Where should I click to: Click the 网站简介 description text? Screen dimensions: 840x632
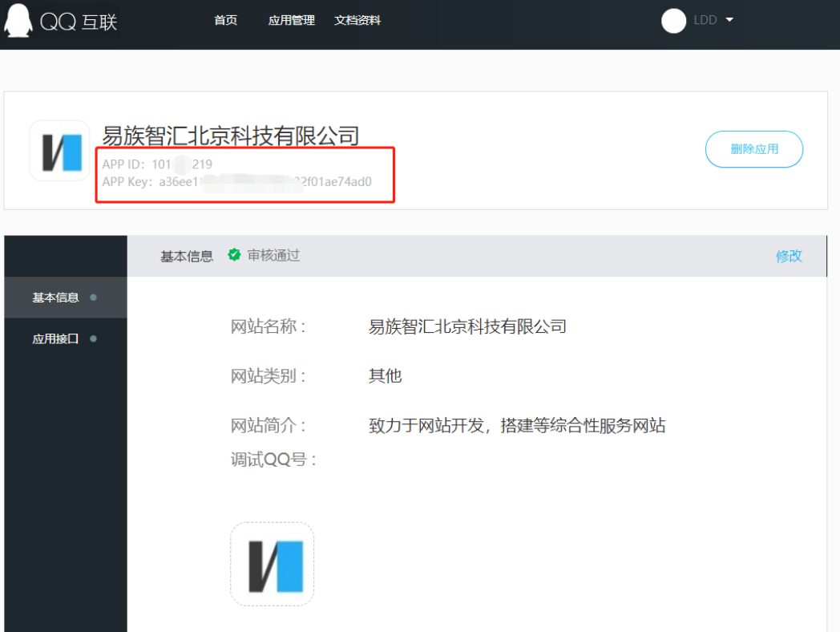[517, 425]
